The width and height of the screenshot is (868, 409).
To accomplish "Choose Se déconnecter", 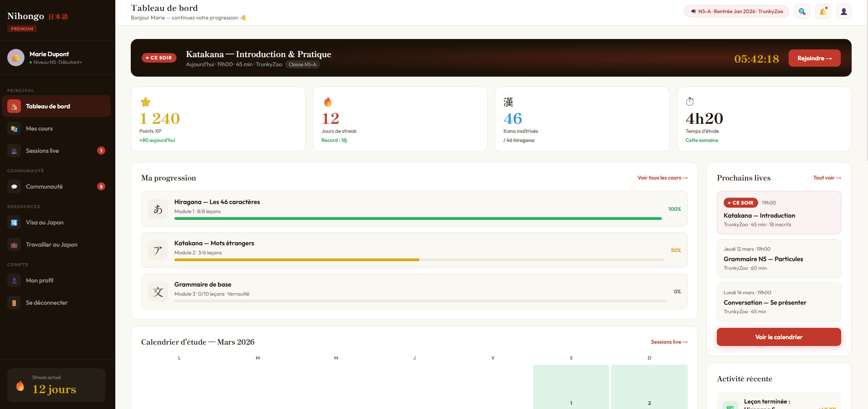I will (x=56, y=303).
